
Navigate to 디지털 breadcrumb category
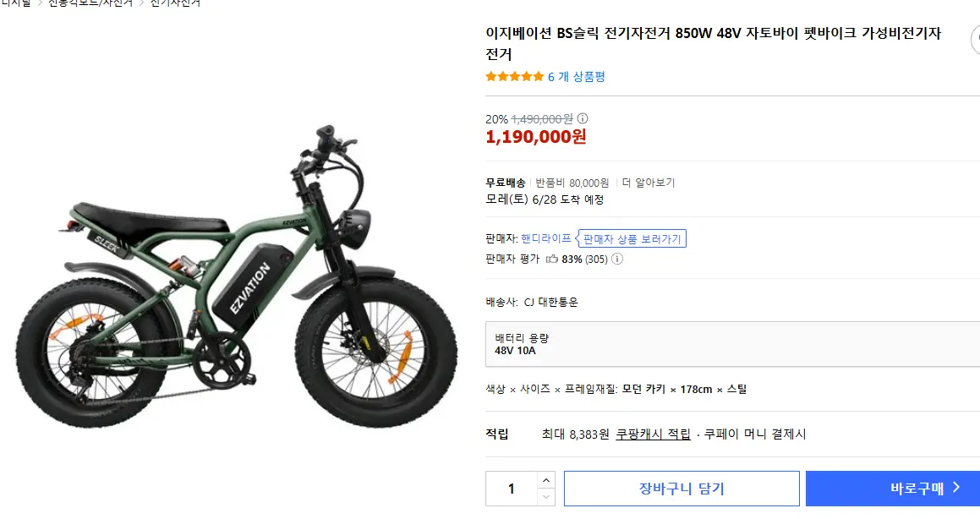(17, 3)
